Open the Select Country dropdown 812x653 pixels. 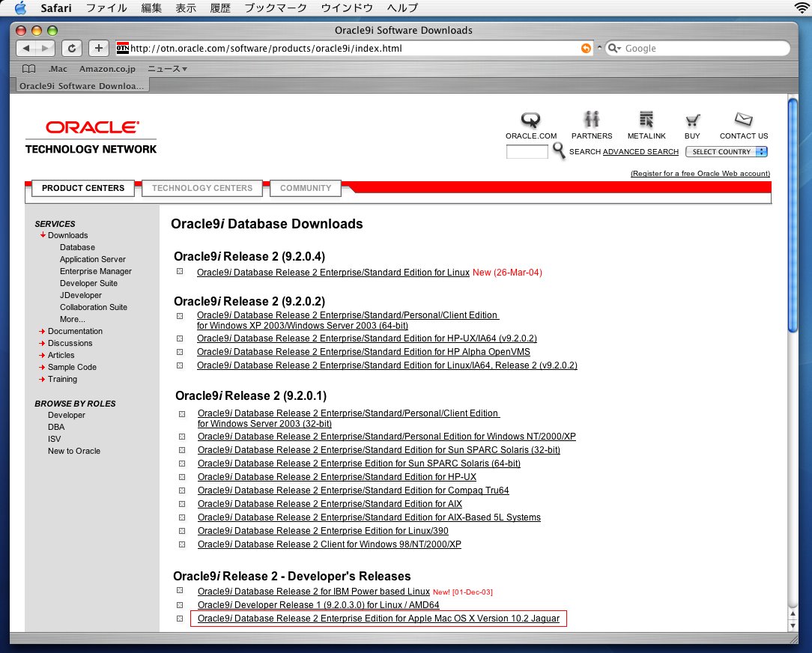726,152
